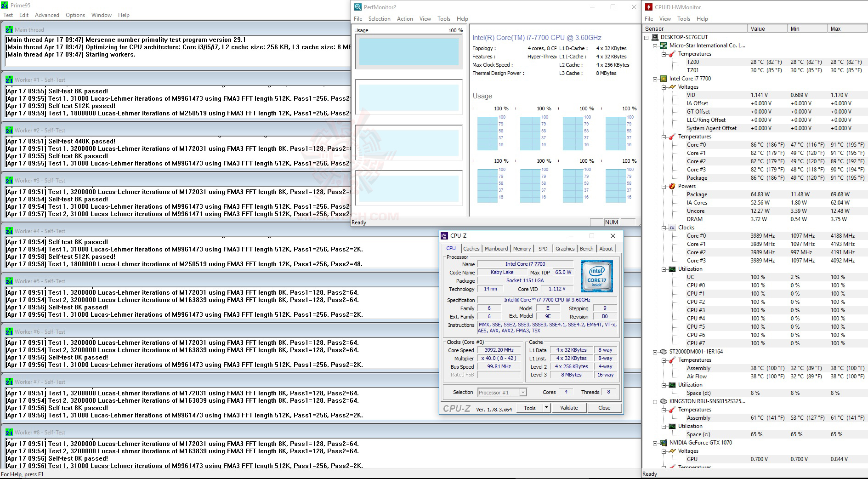Collapse the Intel Core i7 7700 node in HWMonitor
This screenshot has height=479, width=868.
655,79
